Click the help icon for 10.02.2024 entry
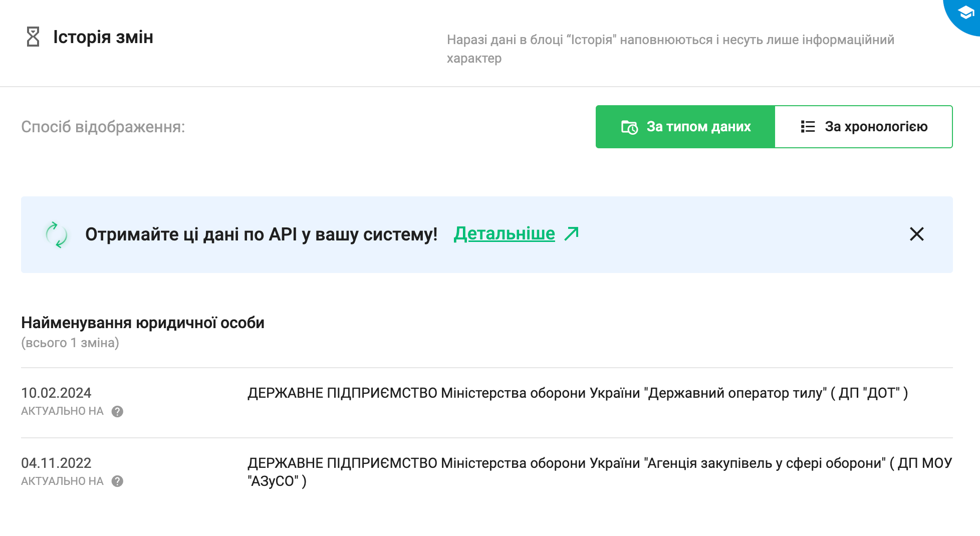Viewport: 980px width, 536px height. 117,411
